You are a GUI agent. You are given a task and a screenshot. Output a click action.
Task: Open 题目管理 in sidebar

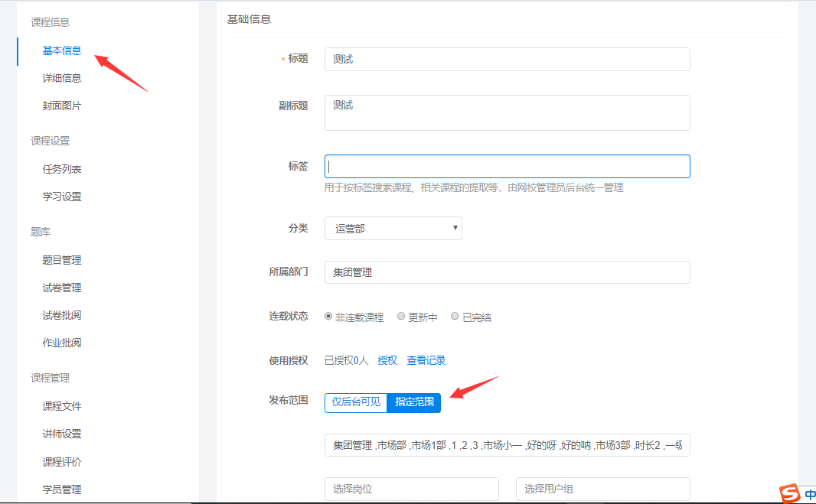coord(61,260)
